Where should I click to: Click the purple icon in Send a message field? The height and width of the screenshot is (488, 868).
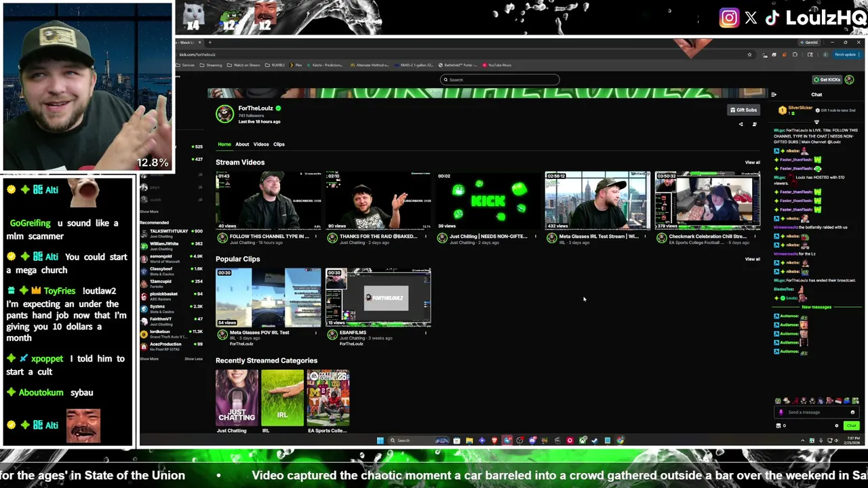coord(781,412)
